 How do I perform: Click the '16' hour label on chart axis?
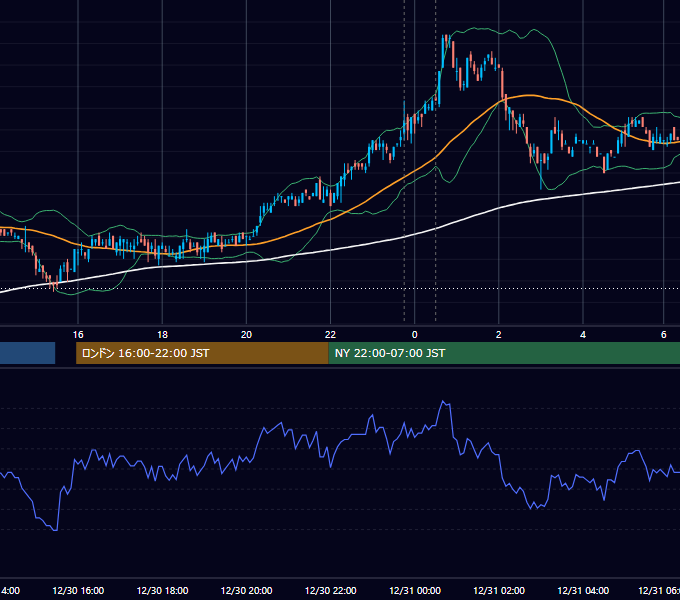point(78,335)
